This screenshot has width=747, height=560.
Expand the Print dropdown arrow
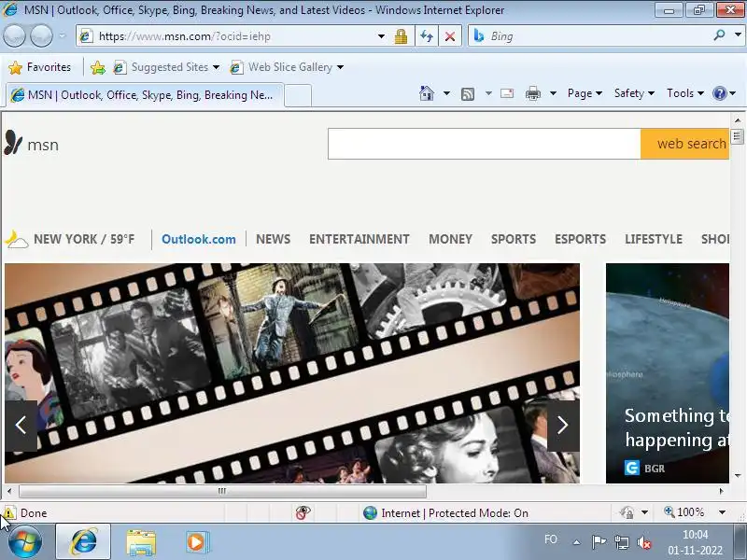click(x=553, y=93)
